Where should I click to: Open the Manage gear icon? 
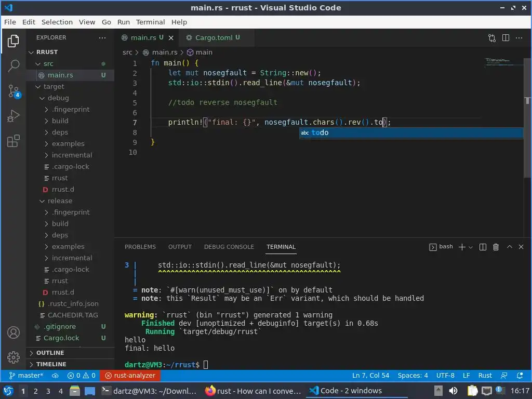(14, 357)
